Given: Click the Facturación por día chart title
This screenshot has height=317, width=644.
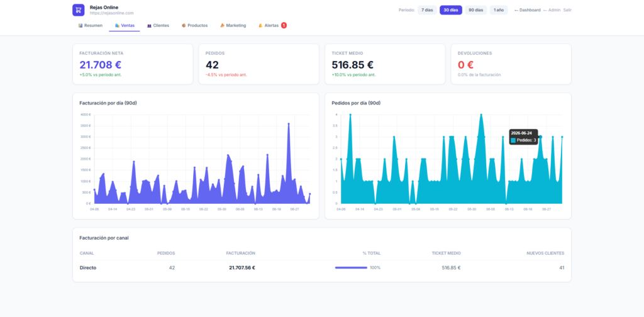Looking at the screenshot, I should point(108,103).
